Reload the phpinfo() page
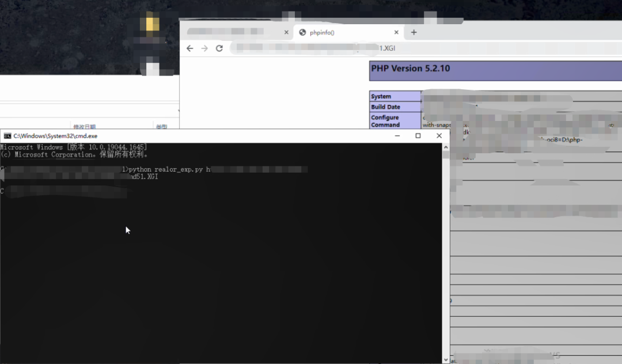This screenshot has width=622, height=364. (x=219, y=48)
